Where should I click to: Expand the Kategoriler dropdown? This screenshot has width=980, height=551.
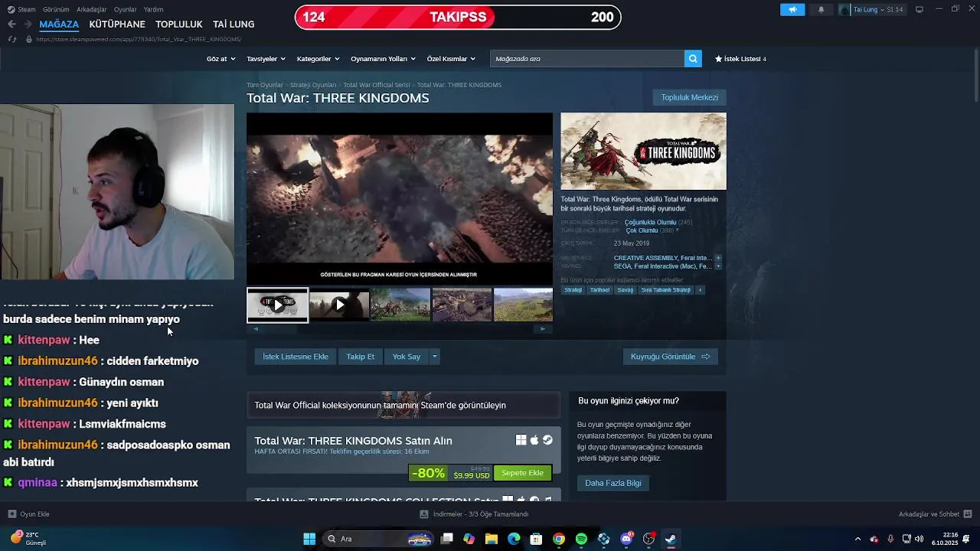[x=318, y=59]
